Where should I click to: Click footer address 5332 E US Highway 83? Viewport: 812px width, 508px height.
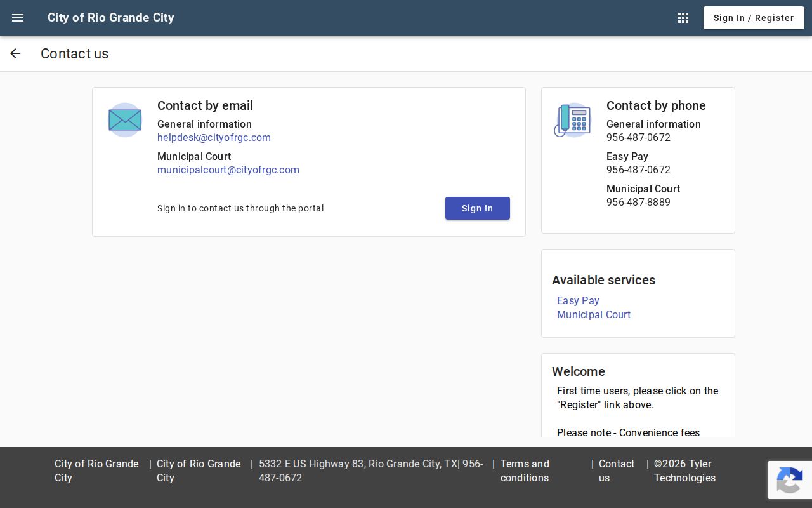[371, 471]
